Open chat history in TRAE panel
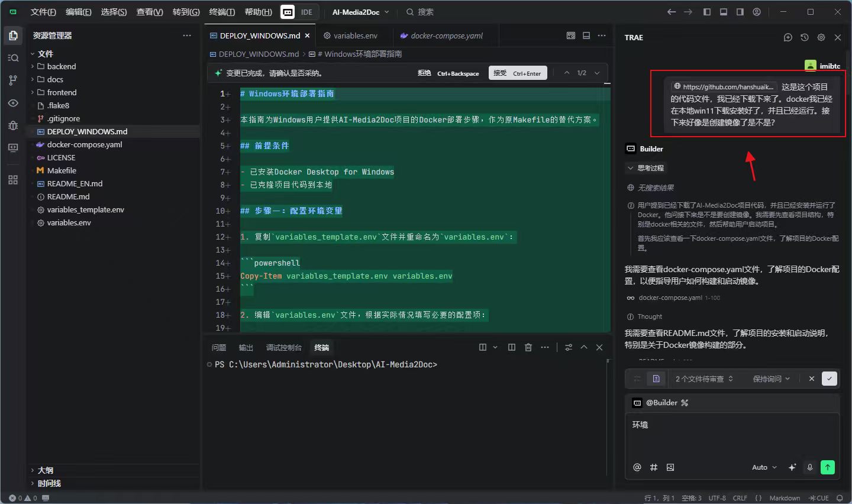This screenshot has width=852, height=504. point(804,37)
